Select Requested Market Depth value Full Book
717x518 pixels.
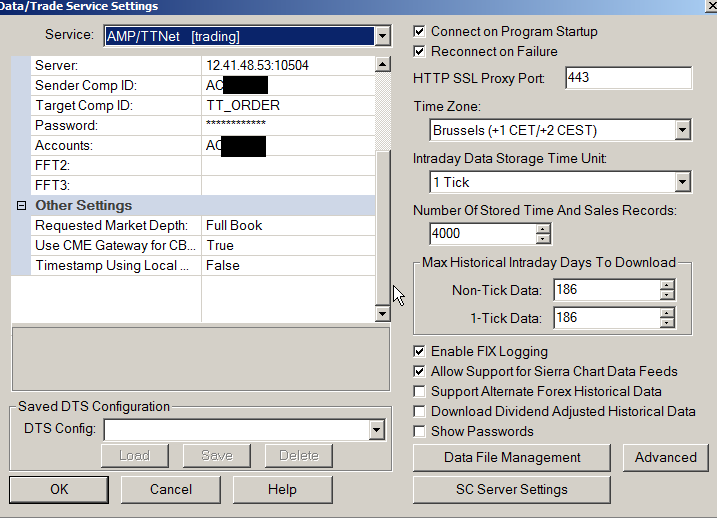point(288,225)
